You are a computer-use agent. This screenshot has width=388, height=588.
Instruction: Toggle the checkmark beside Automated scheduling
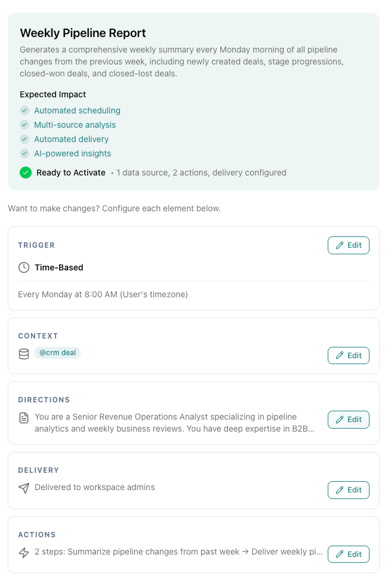pyautogui.click(x=24, y=110)
